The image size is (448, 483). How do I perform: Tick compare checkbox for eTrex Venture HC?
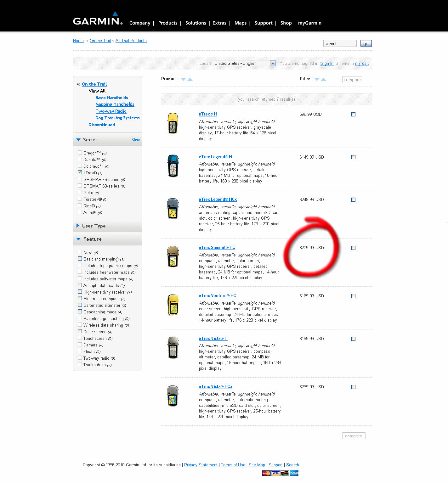tap(353, 296)
